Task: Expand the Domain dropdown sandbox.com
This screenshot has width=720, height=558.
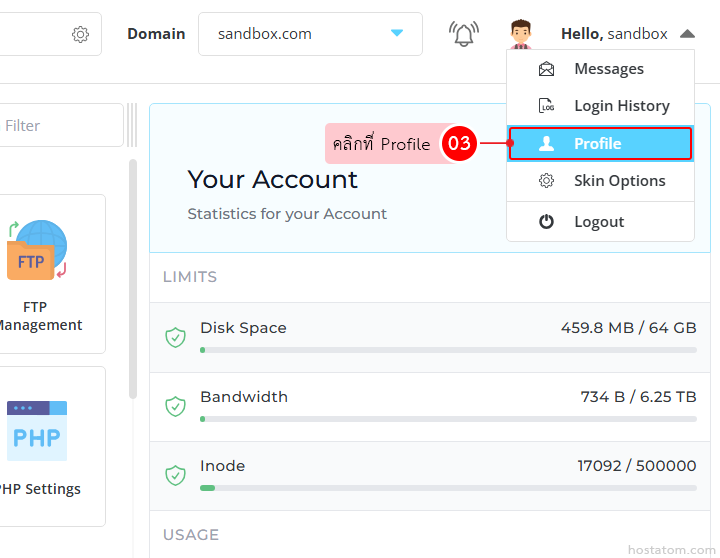Action: pos(300,34)
